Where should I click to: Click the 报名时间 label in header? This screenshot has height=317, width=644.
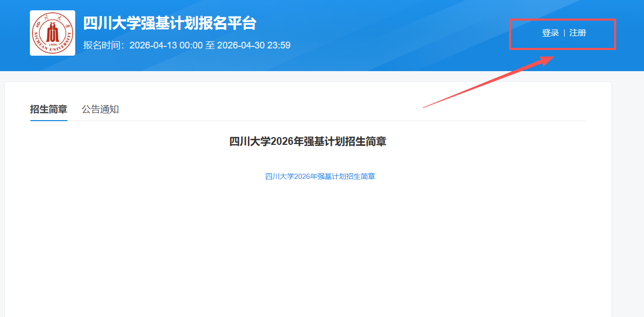click(103, 45)
